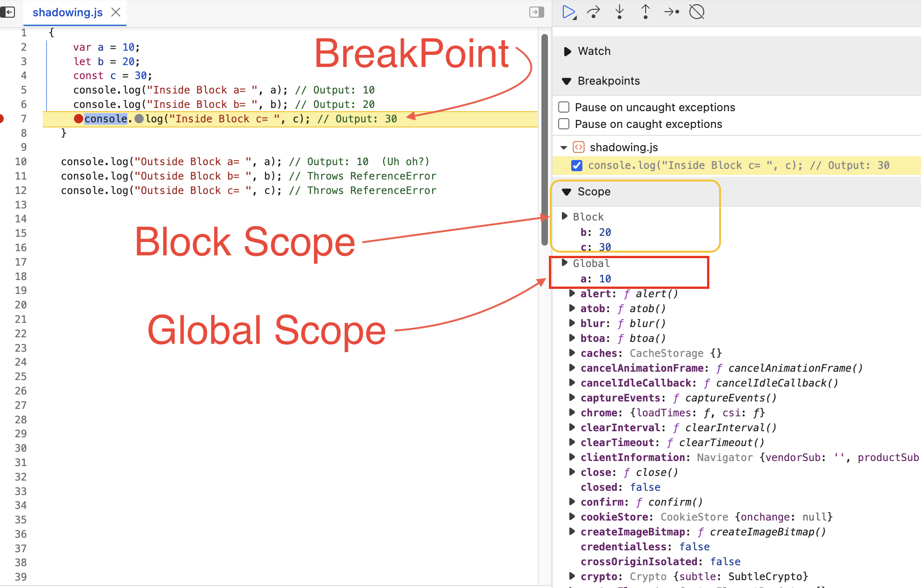Enable Pause on uncaught exceptions
The height and width of the screenshot is (588, 921).
pyautogui.click(x=564, y=107)
